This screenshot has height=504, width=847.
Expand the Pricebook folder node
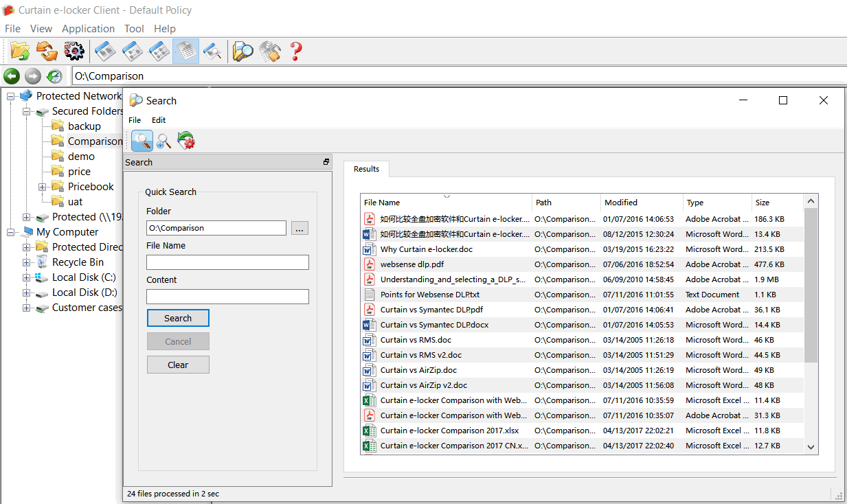tap(42, 187)
